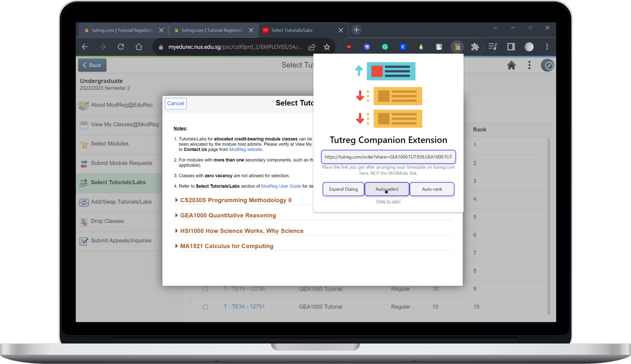Open the Grammarly extension icon
631x364 pixels.
[385, 47]
